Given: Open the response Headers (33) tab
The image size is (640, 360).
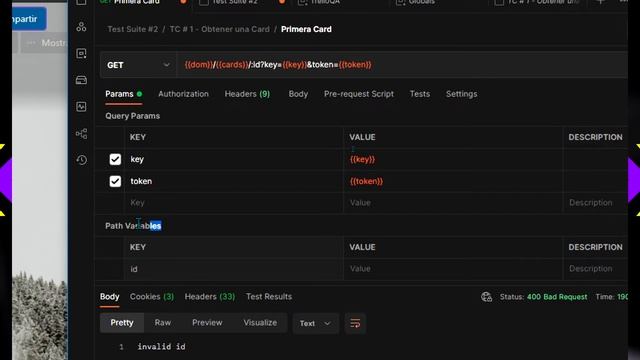Looking at the screenshot, I should (x=210, y=297).
